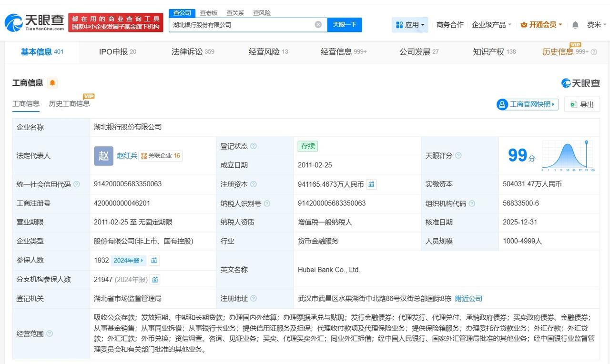Image resolution: width=610 pixels, height=364 pixels.
Task: Open the 附近公司 link
Action: point(468,299)
